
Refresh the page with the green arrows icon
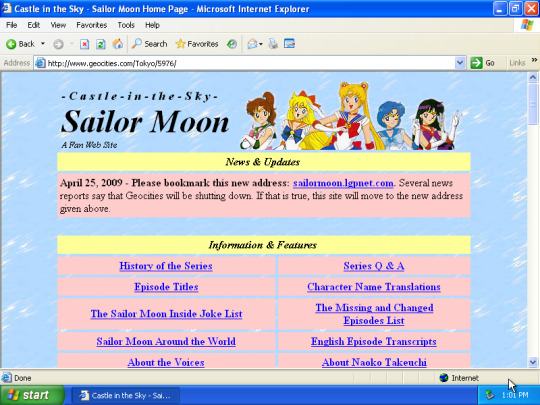coord(101,44)
